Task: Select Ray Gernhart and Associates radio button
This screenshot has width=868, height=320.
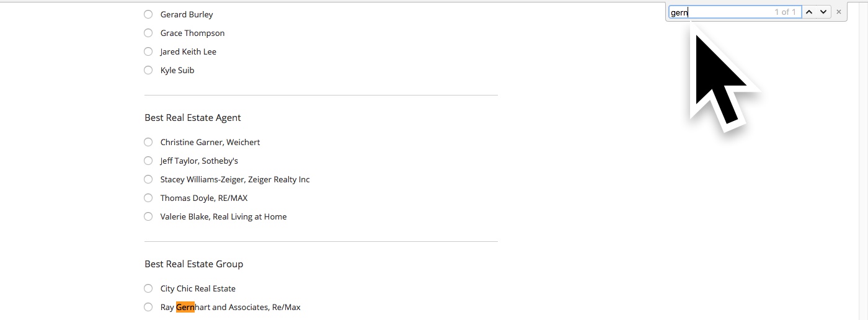Action: click(148, 307)
